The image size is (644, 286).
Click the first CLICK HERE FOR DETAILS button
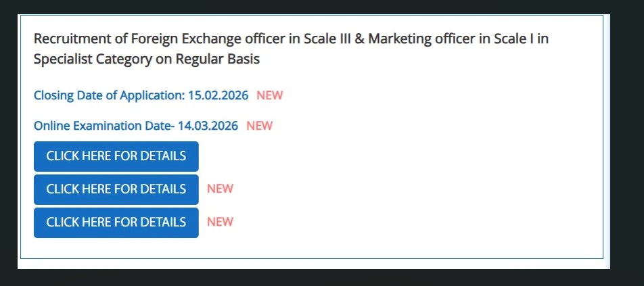tap(116, 156)
